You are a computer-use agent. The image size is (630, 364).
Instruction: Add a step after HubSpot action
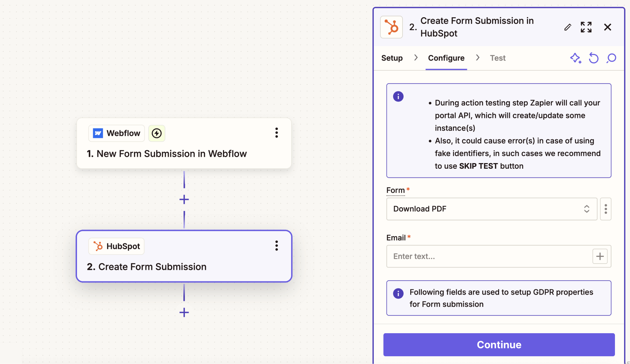(184, 313)
